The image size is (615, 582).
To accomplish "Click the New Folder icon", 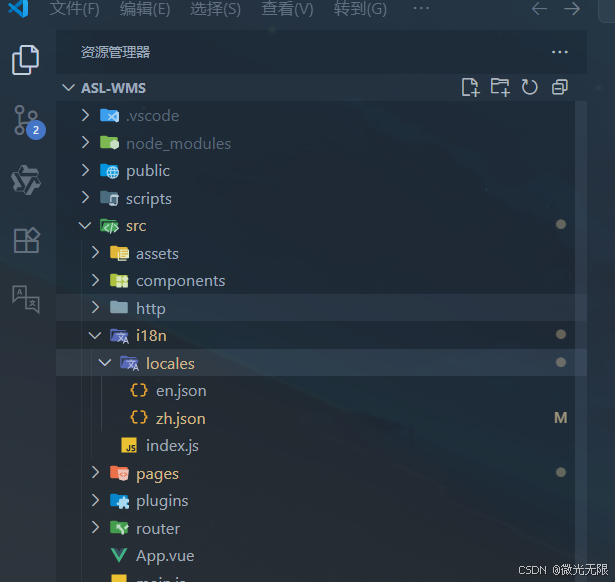I will [500, 87].
